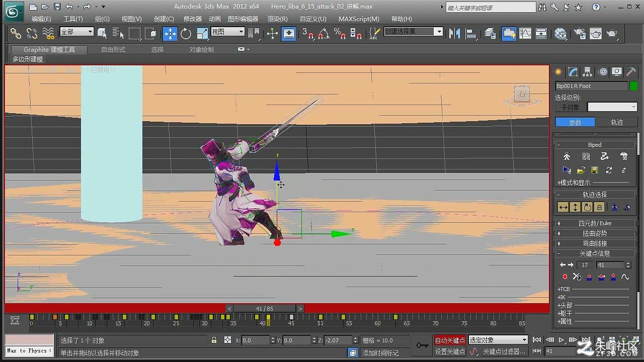
Task: Open the 修改器 menu
Action: (193, 19)
